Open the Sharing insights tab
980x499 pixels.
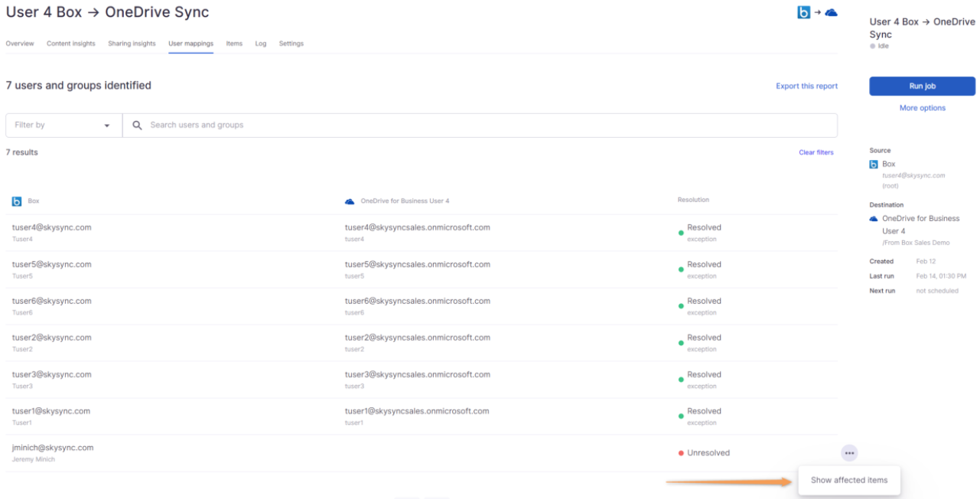point(132,44)
